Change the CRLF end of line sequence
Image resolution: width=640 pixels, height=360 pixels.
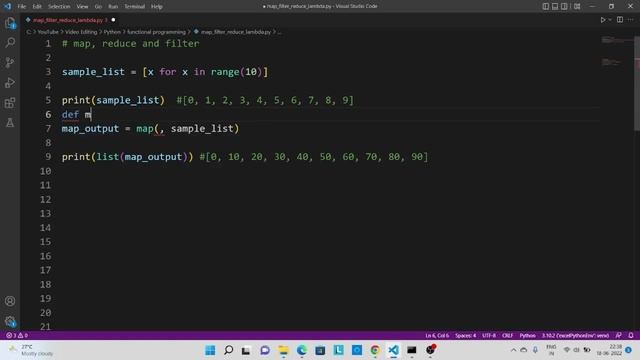click(508, 336)
